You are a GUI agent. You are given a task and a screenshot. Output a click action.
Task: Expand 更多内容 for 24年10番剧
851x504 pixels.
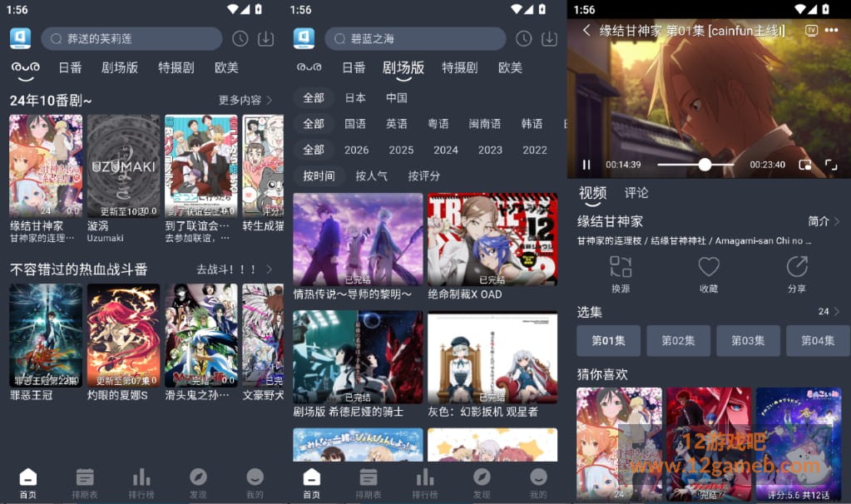(245, 100)
